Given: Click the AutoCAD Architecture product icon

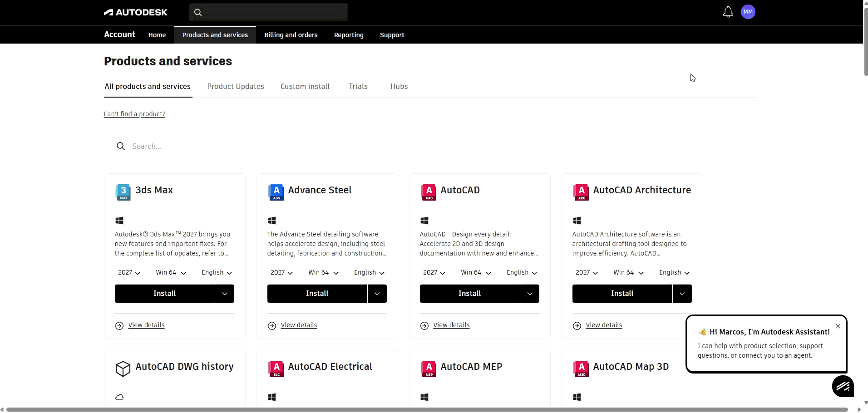Looking at the screenshot, I should [x=581, y=192].
